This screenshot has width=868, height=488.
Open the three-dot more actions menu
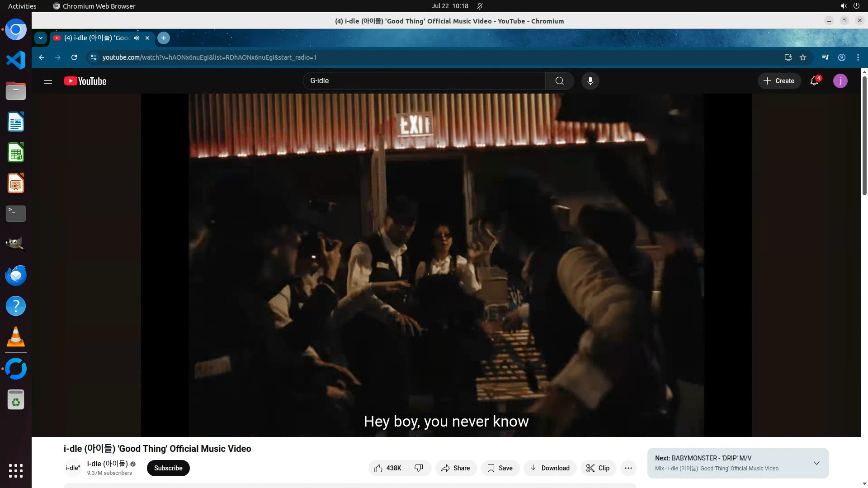tap(628, 468)
